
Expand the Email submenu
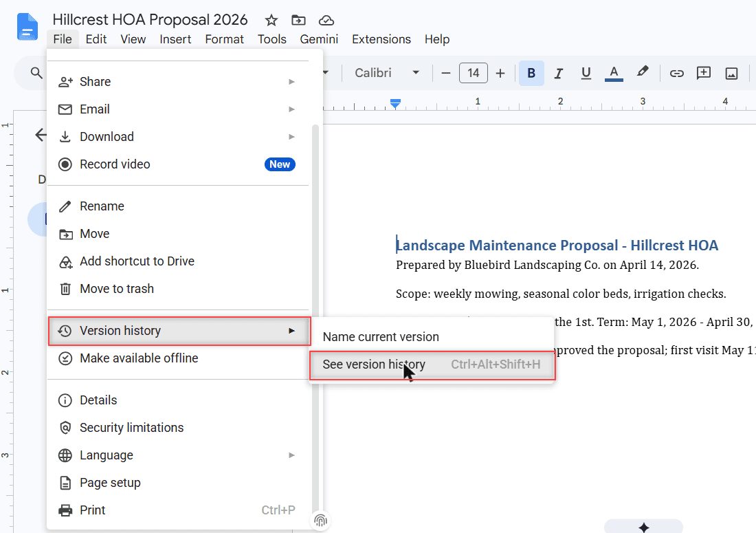[x=179, y=109]
